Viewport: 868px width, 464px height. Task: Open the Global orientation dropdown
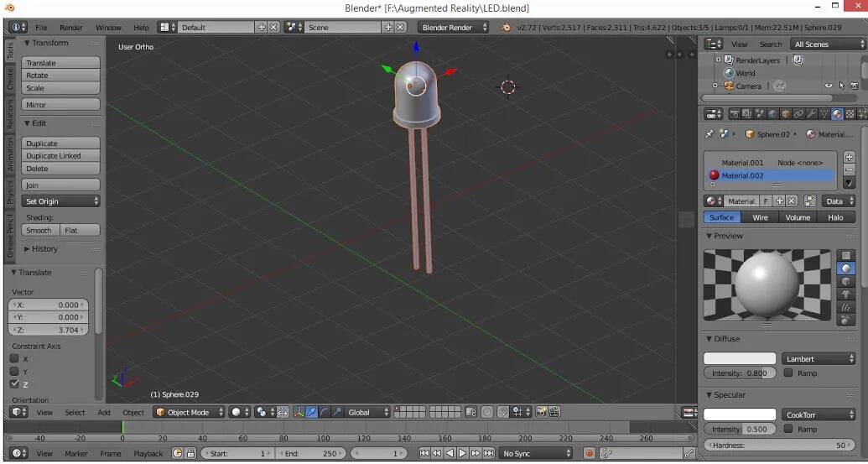pyautogui.click(x=367, y=412)
